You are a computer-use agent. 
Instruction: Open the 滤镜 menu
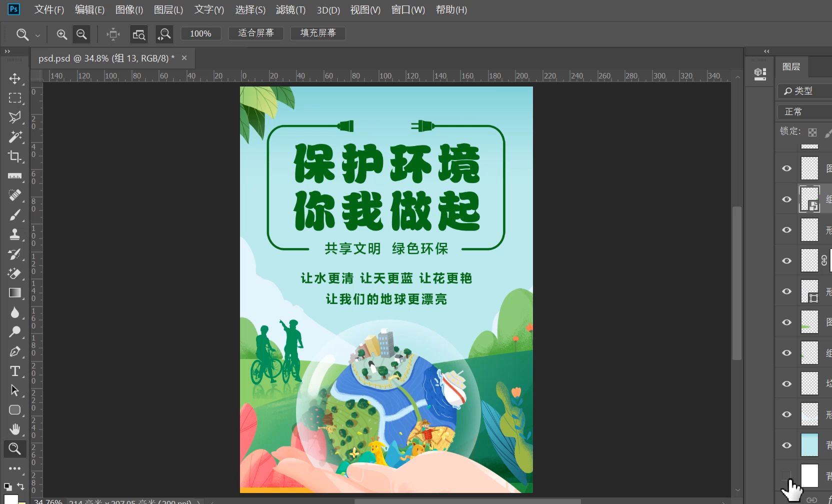coord(291,10)
